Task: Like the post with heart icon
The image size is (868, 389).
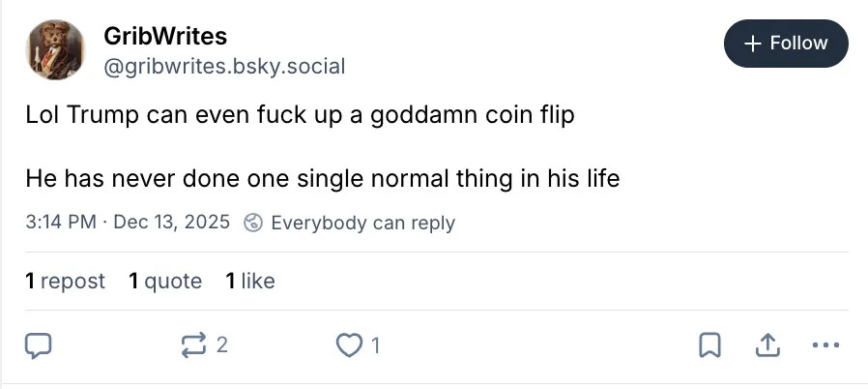Action: (x=349, y=344)
